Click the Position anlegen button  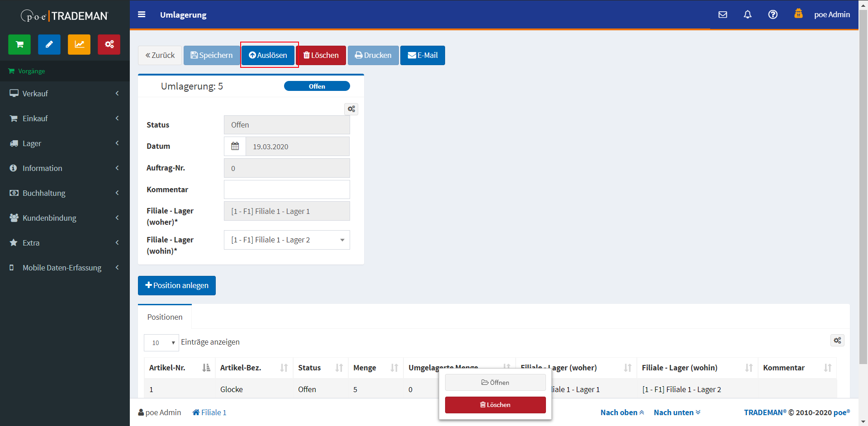click(177, 285)
